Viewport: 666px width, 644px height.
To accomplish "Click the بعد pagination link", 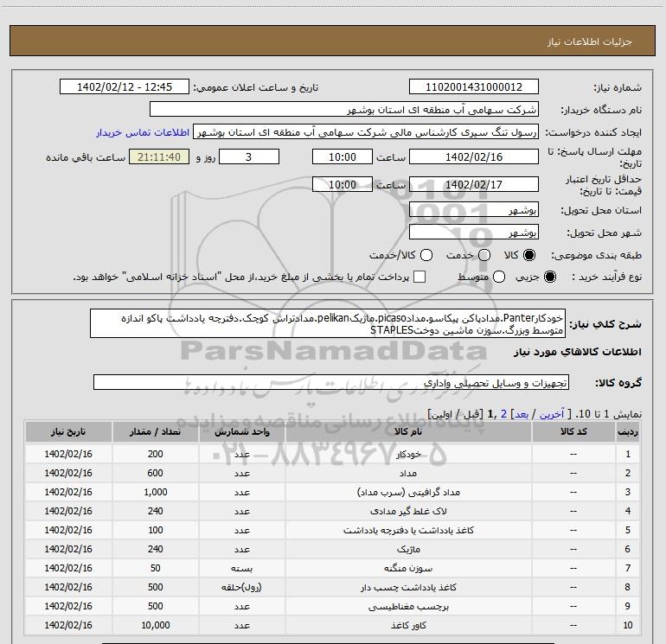I will [x=522, y=414].
